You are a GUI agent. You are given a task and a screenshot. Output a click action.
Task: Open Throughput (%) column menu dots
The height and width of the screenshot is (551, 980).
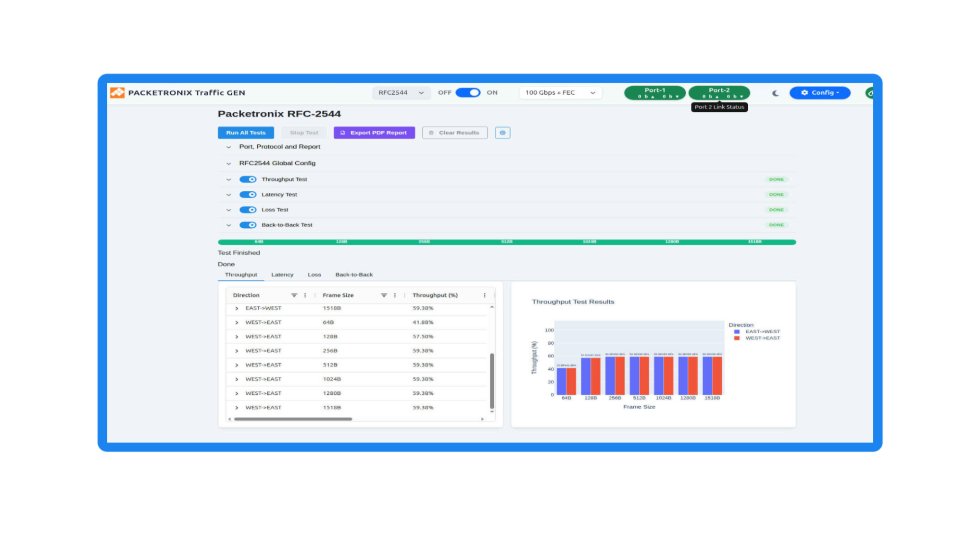coord(484,295)
